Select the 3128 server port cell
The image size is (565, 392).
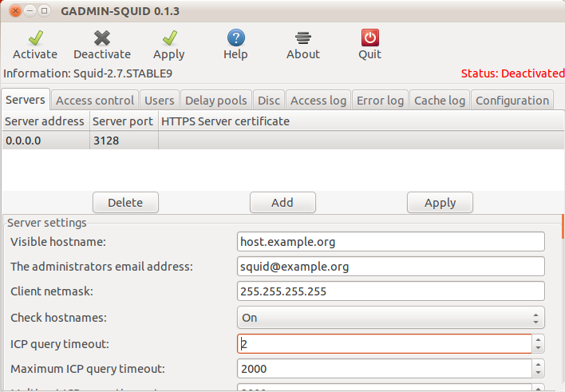click(x=124, y=141)
